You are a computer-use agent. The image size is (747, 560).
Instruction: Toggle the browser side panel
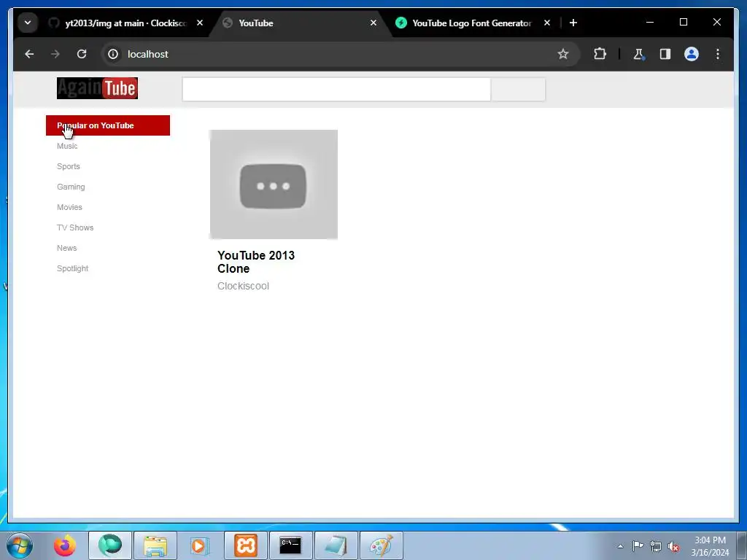tap(665, 54)
